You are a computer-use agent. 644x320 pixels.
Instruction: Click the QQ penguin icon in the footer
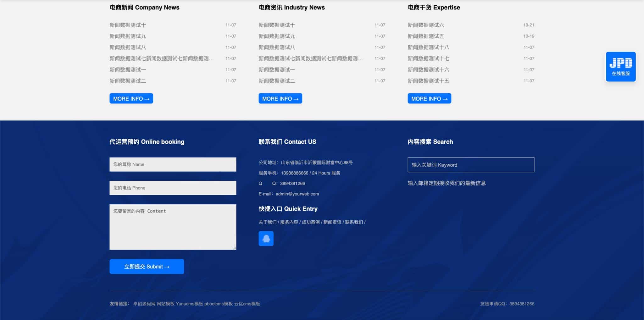[266, 239]
